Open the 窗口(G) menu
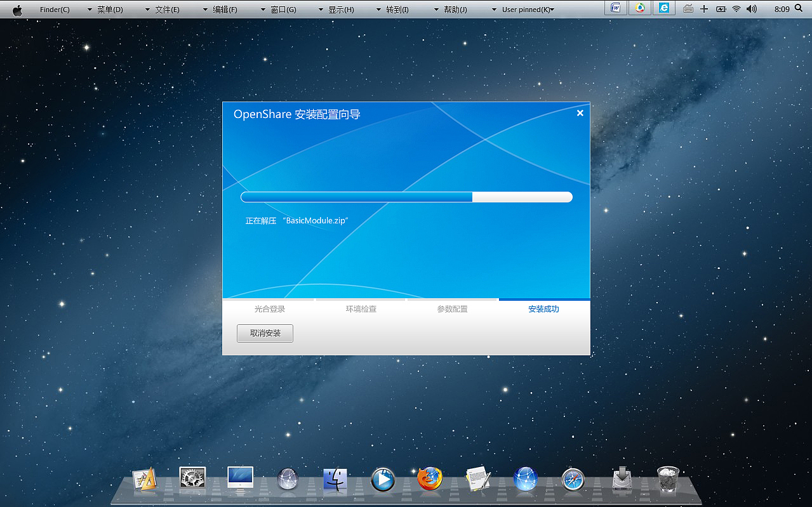Image resolution: width=812 pixels, height=507 pixels. tap(283, 10)
